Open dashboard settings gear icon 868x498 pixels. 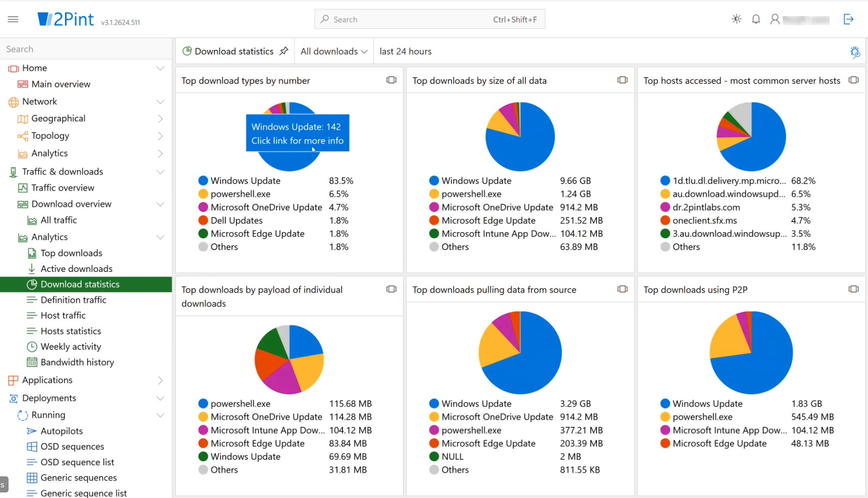click(855, 52)
